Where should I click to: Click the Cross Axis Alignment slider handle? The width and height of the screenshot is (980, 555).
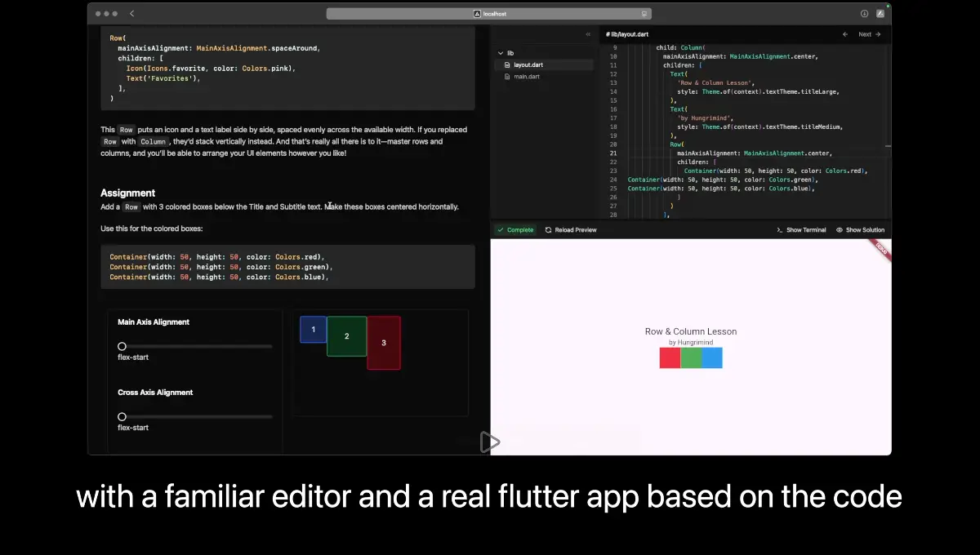tap(122, 417)
